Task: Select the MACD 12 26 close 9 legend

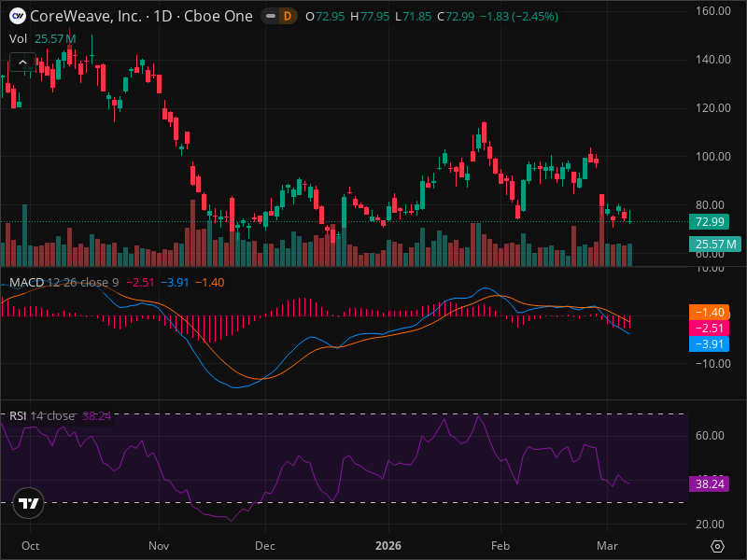Action: 63,283
